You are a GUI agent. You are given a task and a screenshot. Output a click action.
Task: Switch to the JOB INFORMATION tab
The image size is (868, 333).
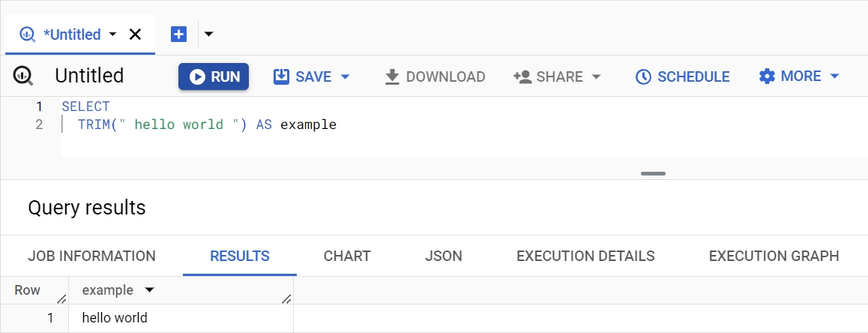pyautogui.click(x=91, y=256)
